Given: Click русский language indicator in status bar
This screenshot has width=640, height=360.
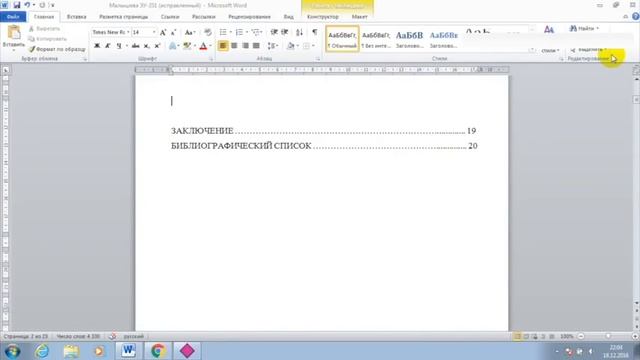Looking at the screenshot, I should tap(133, 336).
